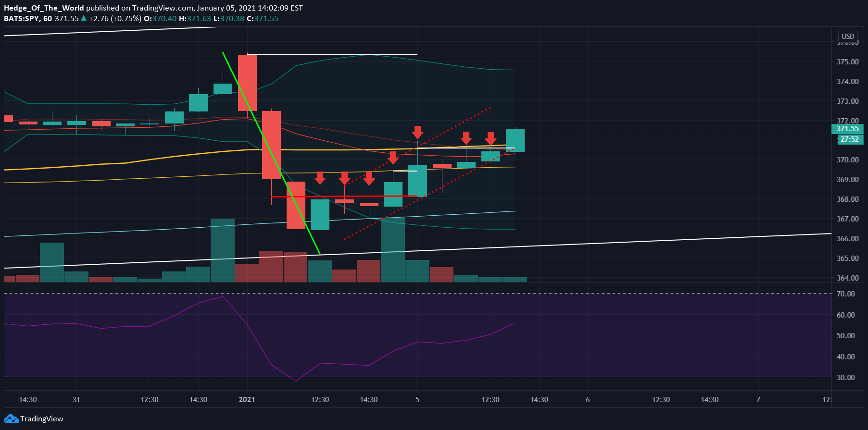The height and width of the screenshot is (430, 868).
Task: Click the 2021 date label on time axis
Action: click(x=247, y=400)
